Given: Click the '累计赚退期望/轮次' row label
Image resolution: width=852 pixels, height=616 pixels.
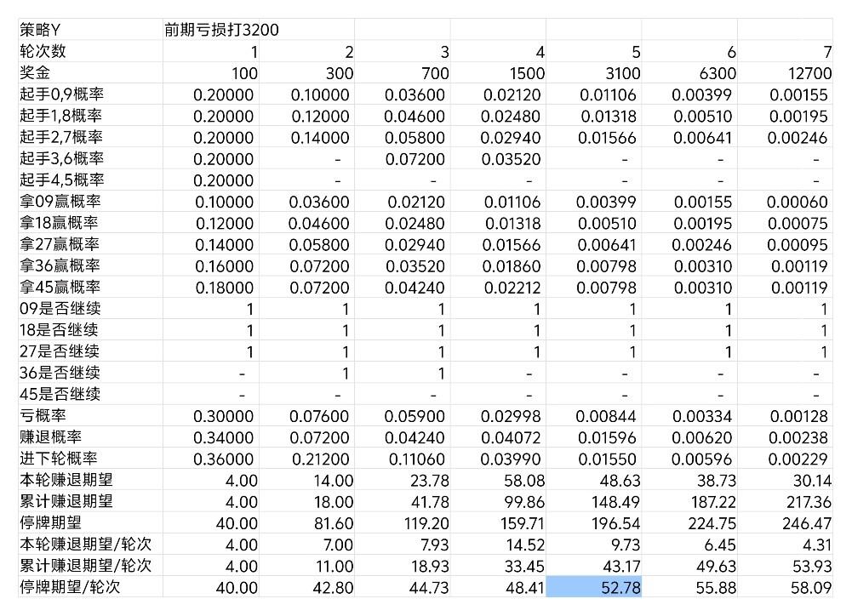Looking at the screenshot, I should [86, 566].
